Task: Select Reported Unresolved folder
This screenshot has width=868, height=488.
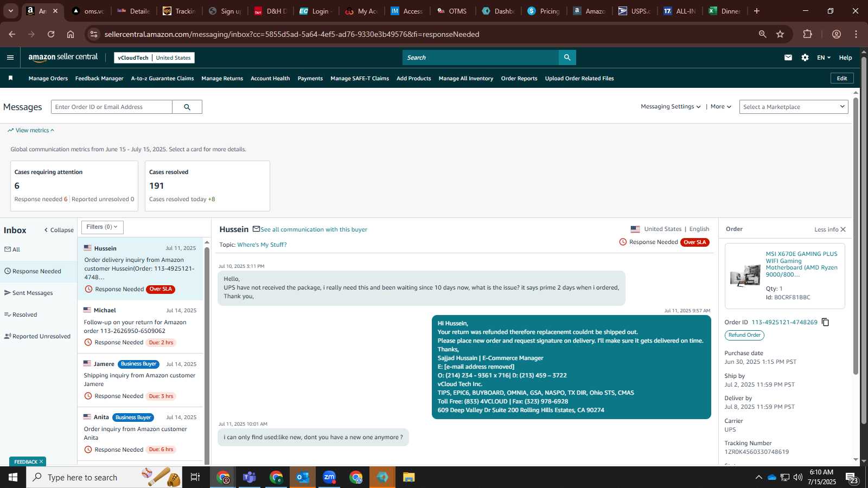Action: tap(39, 336)
